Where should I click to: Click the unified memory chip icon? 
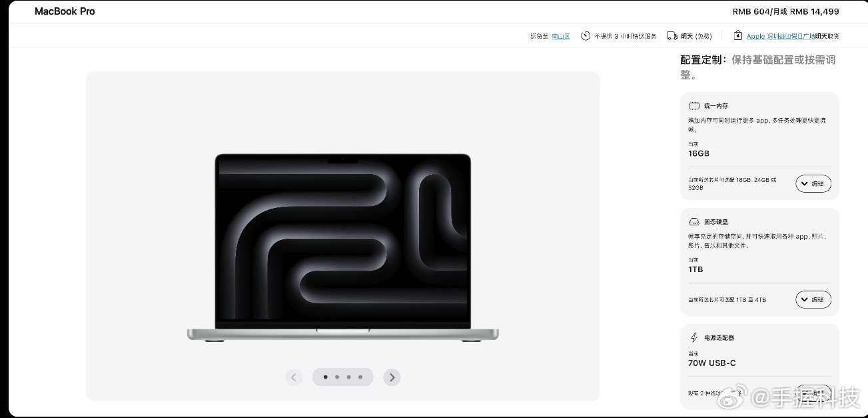point(694,106)
